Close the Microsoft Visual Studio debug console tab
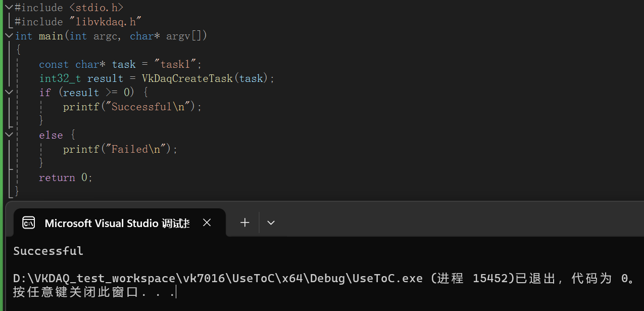 click(207, 223)
